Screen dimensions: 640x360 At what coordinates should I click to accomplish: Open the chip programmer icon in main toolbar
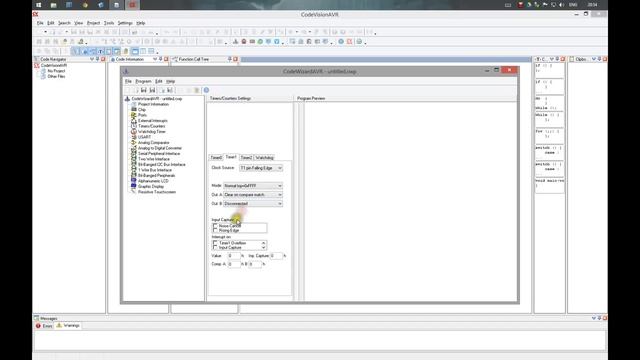click(252, 41)
